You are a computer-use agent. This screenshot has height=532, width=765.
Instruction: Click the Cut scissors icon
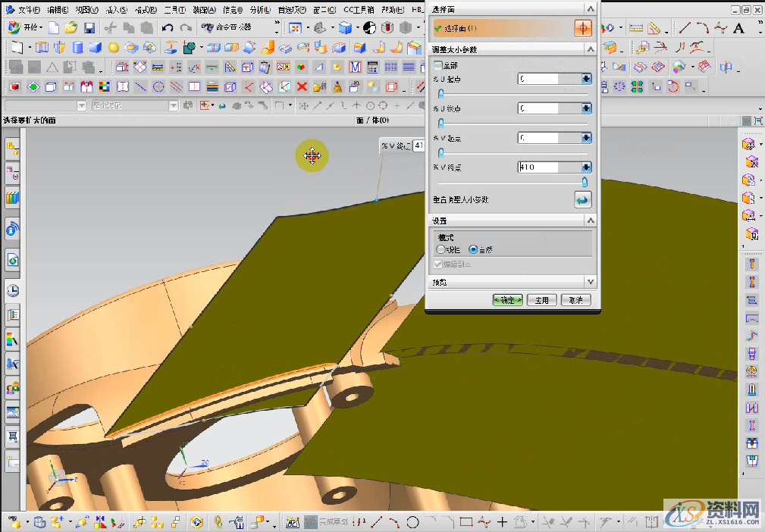[111, 28]
